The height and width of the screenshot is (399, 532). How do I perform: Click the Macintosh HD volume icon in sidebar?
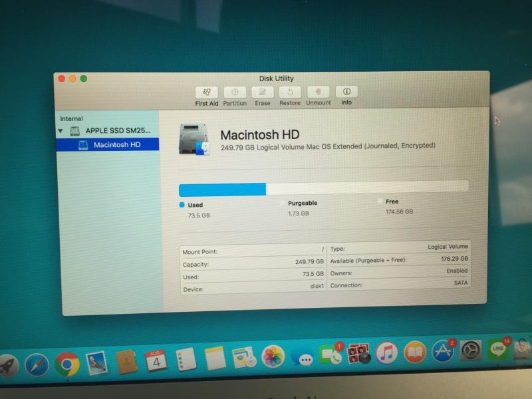pyautogui.click(x=83, y=145)
